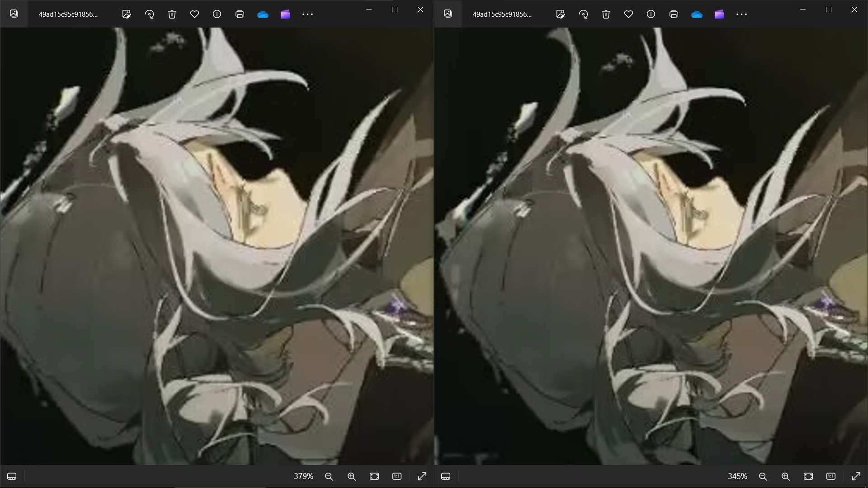Click the anime image in right window
Viewport: 868px width, 488px height.
click(651, 246)
